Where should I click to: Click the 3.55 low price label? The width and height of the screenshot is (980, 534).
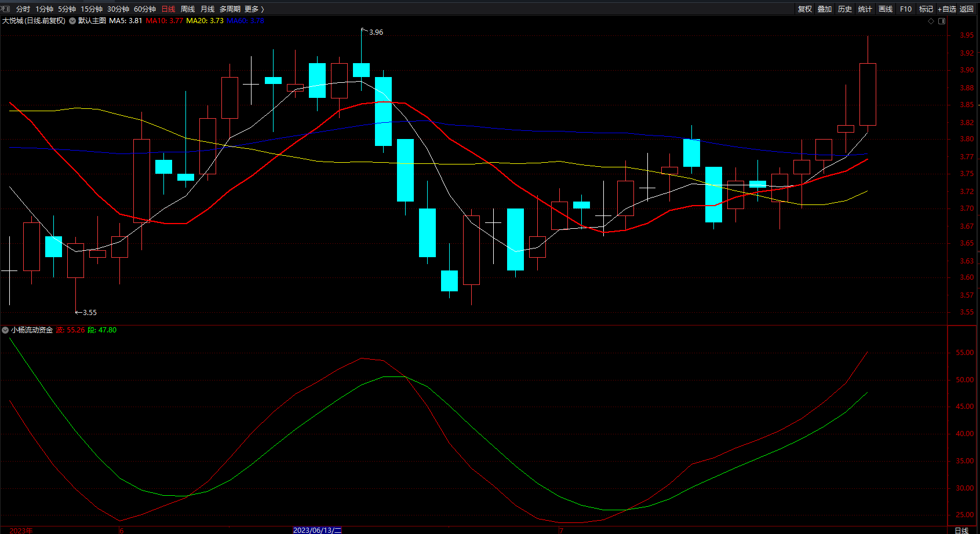[90, 313]
